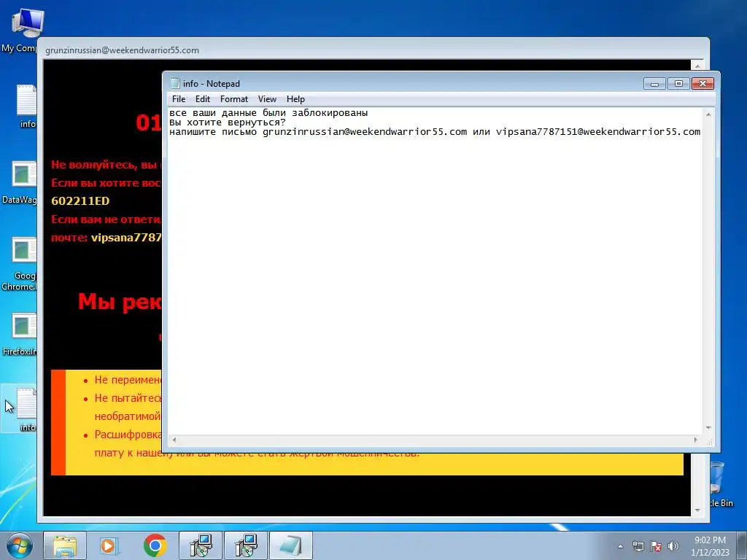Select the Goog Chrome desktop file icon
Image resolution: width=747 pixels, height=560 pixels.
coord(19,264)
